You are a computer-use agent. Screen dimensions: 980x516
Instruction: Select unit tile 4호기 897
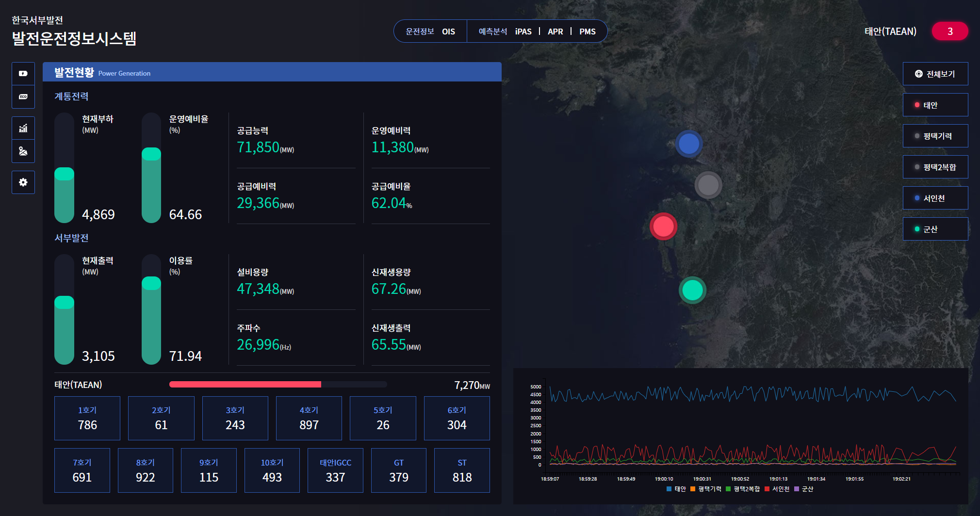click(309, 418)
